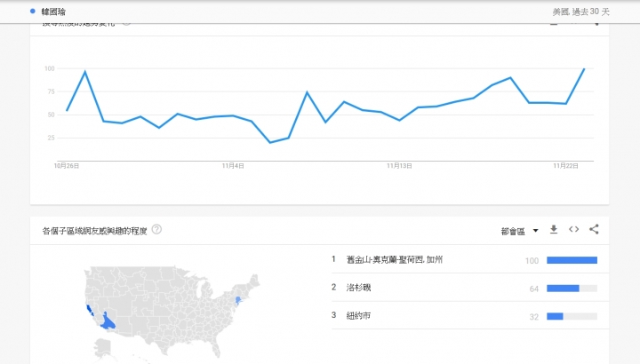
Task: Select 紐約市 in the region ranking
Action: click(358, 315)
